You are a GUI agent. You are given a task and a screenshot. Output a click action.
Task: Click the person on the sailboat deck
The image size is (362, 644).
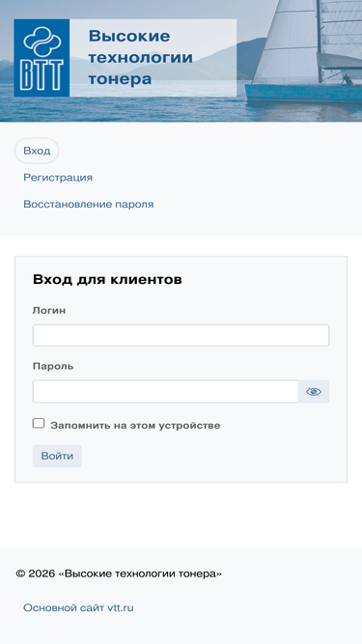348,80
